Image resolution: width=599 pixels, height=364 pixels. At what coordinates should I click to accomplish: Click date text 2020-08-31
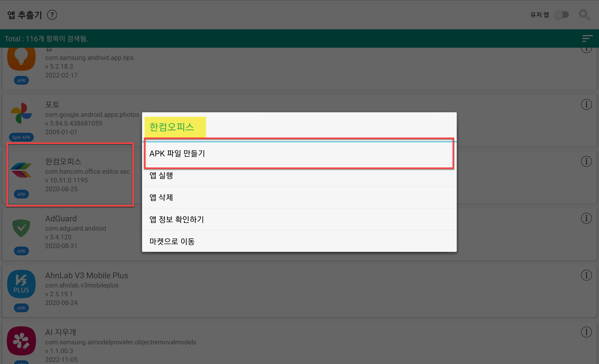61,246
